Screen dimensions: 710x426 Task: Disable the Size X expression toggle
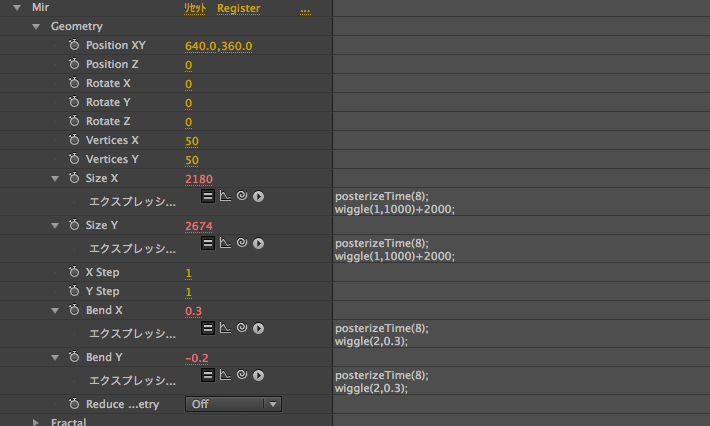(208, 196)
